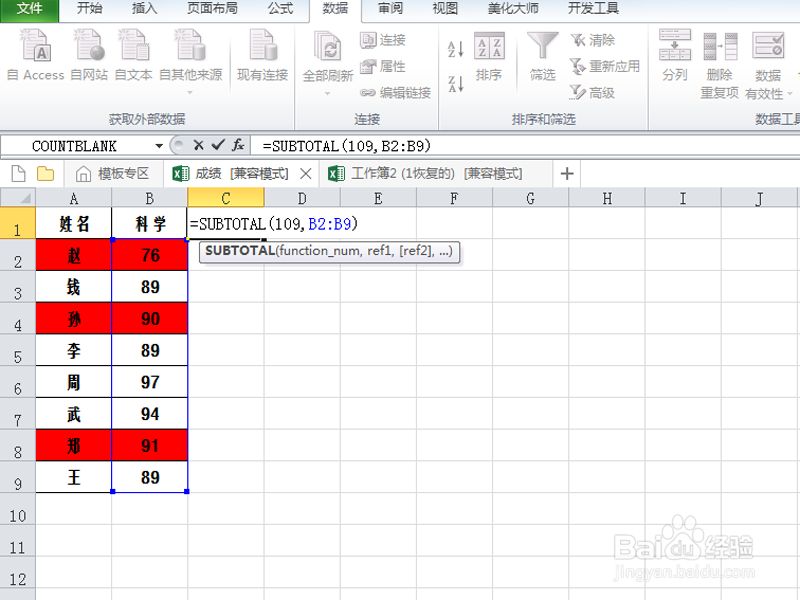The image size is (800, 600).
Task: Switch to the 插入 ribbon tab
Action: 144,9
